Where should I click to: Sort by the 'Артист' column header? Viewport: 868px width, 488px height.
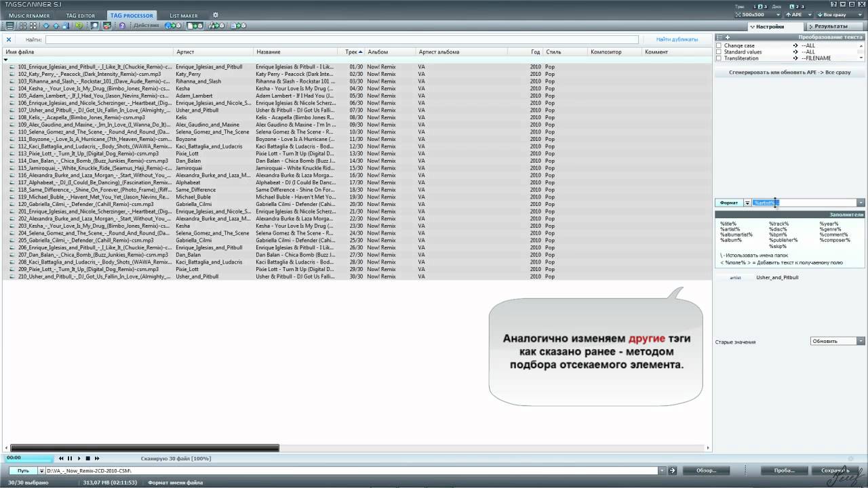point(213,52)
